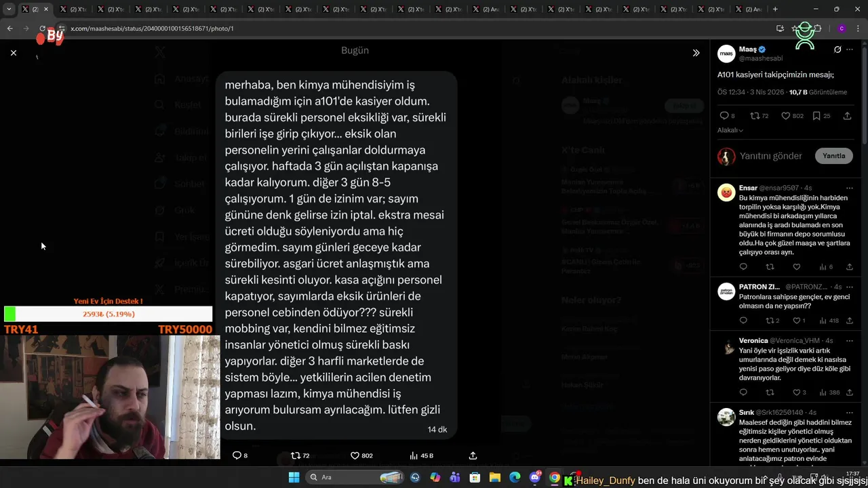Open Discord from taskbar
868x488 pixels.
[535, 477]
